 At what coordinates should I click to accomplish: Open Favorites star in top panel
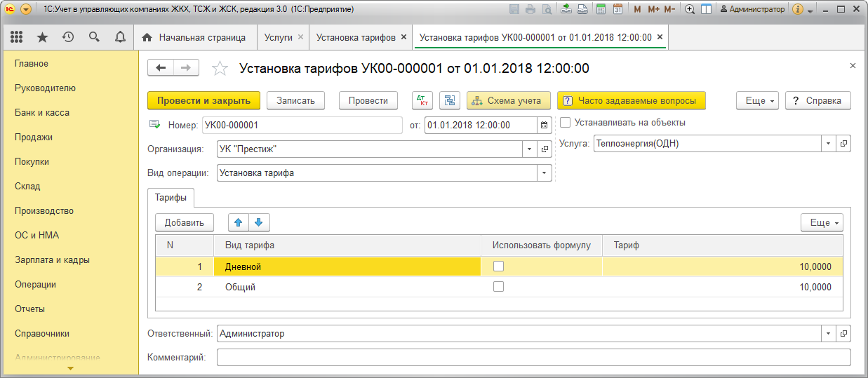[x=42, y=37]
